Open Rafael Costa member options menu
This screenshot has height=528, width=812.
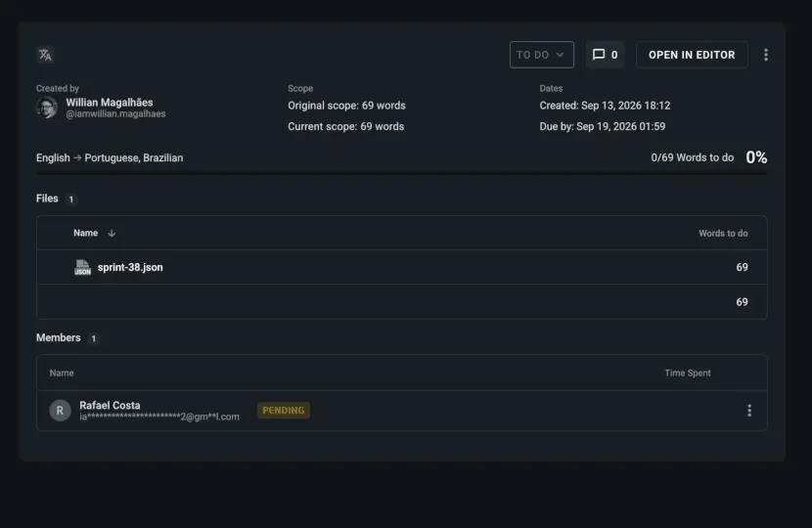click(x=749, y=411)
